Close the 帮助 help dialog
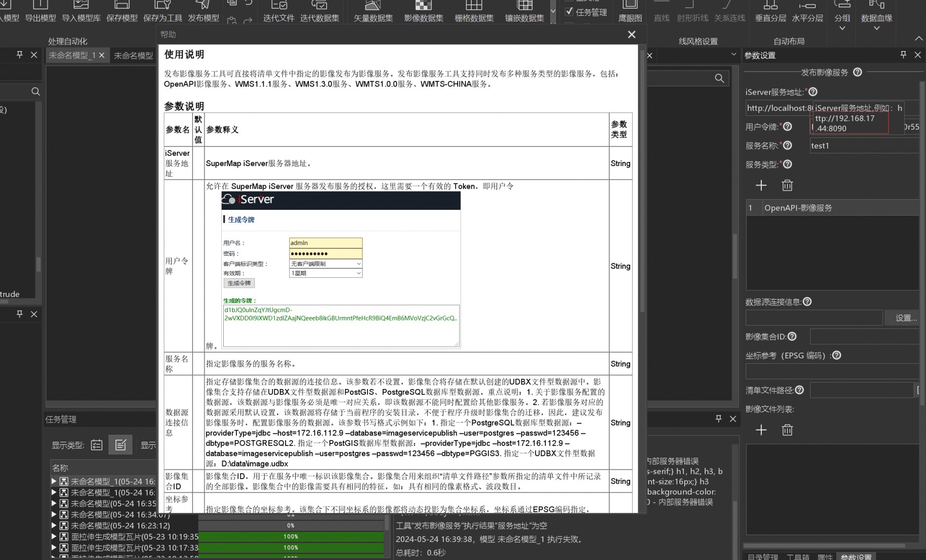This screenshot has height=560, width=926. click(632, 35)
